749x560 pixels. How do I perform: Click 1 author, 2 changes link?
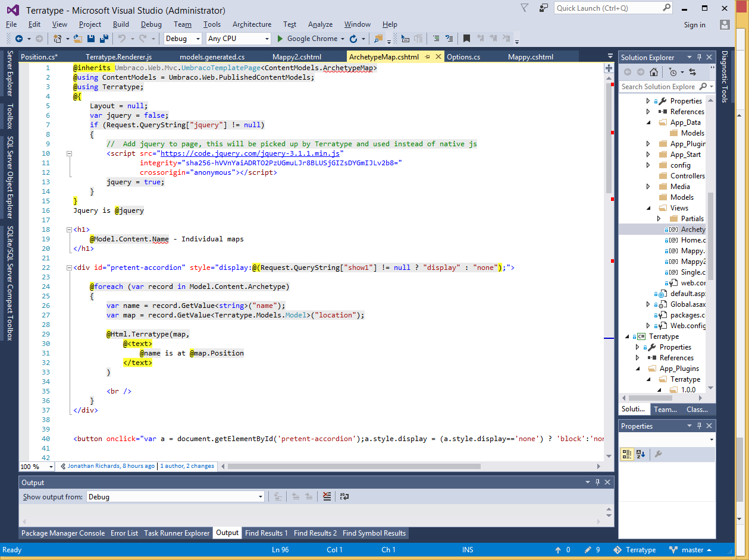pyautogui.click(x=187, y=466)
